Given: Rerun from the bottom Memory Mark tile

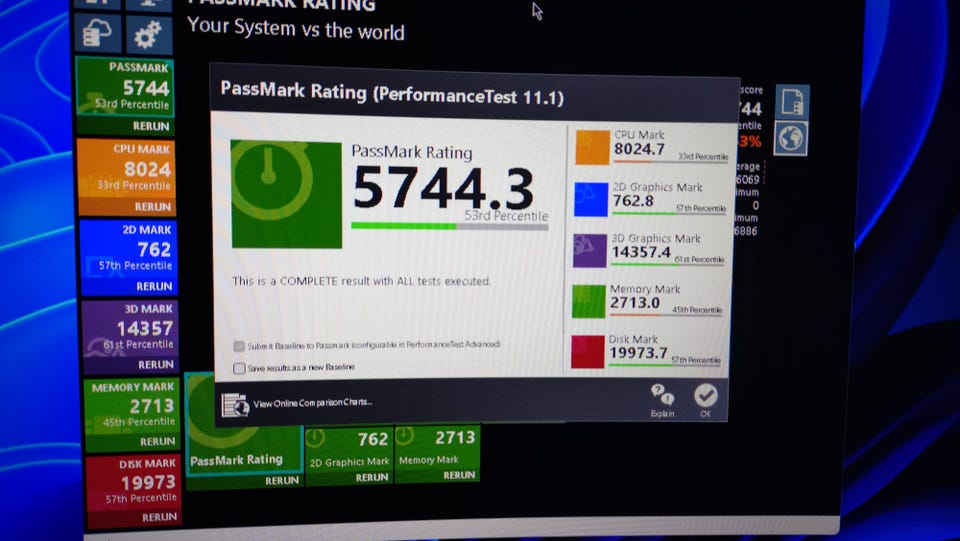Looking at the screenshot, I should pyautogui.click(x=459, y=476).
